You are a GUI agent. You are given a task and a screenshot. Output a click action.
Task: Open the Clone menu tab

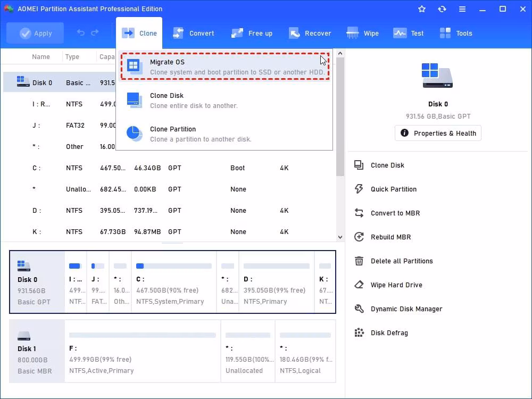tap(139, 33)
